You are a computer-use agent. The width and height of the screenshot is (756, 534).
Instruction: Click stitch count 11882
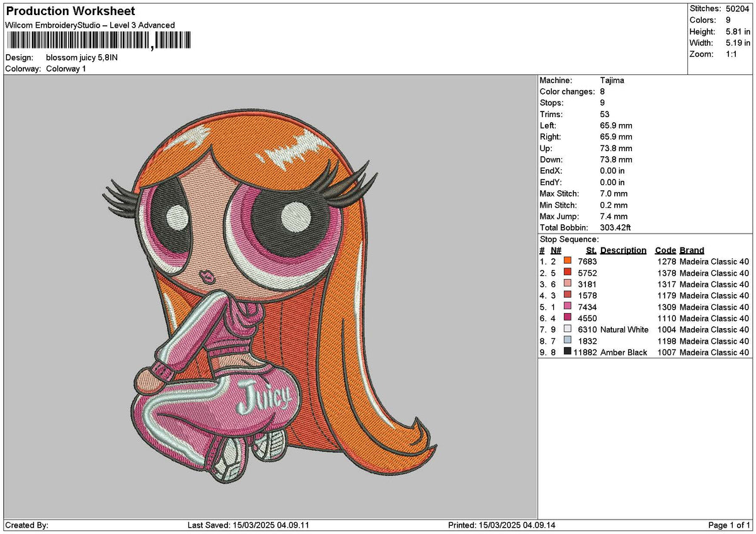pos(585,353)
